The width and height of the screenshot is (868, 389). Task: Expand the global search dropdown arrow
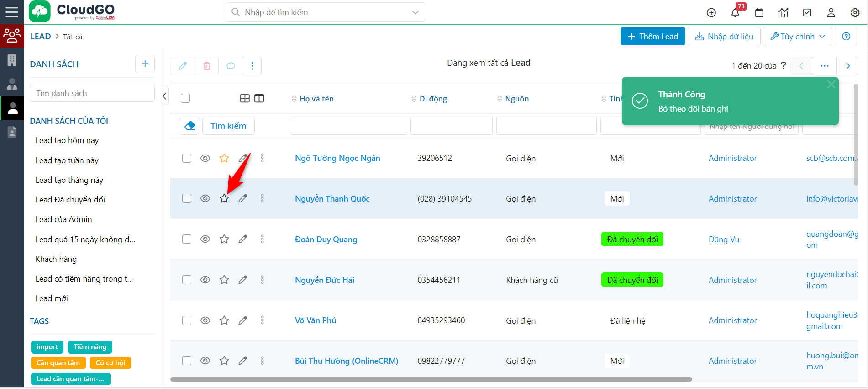point(415,12)
